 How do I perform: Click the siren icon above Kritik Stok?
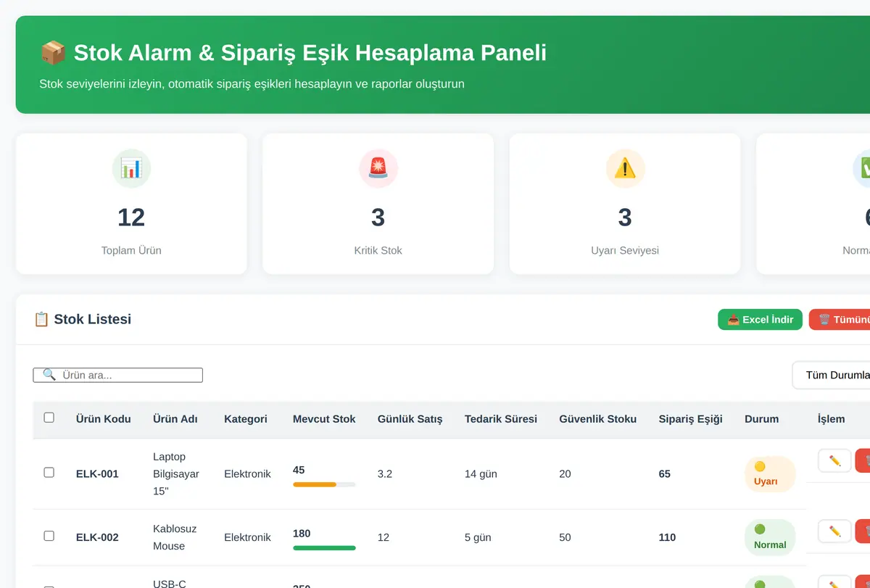378,169
